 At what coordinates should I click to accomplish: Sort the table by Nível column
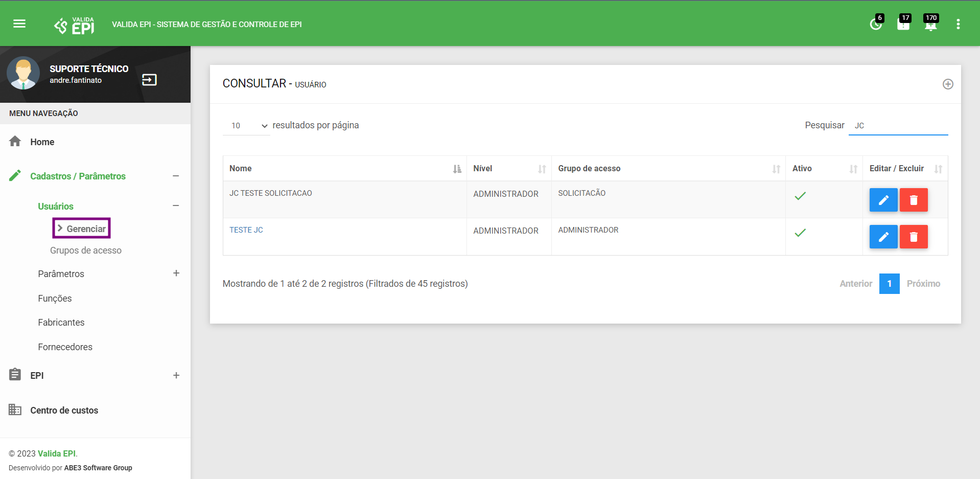(509, 169)
